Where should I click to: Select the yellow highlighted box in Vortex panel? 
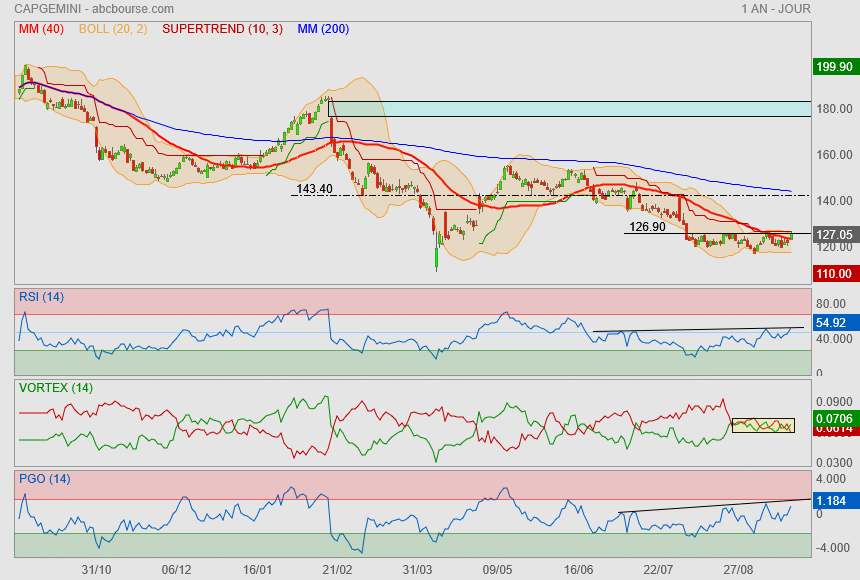(763, 425)
